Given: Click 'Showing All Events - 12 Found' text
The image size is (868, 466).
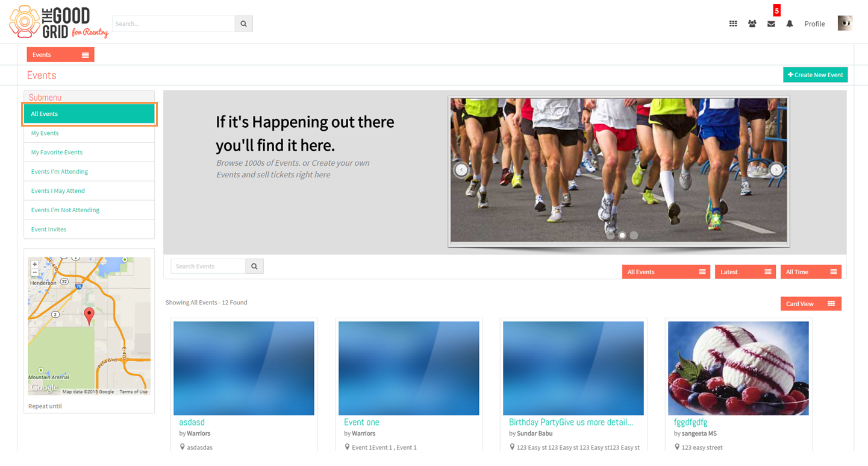Looking at the screenshot, I should click(207, 303).
